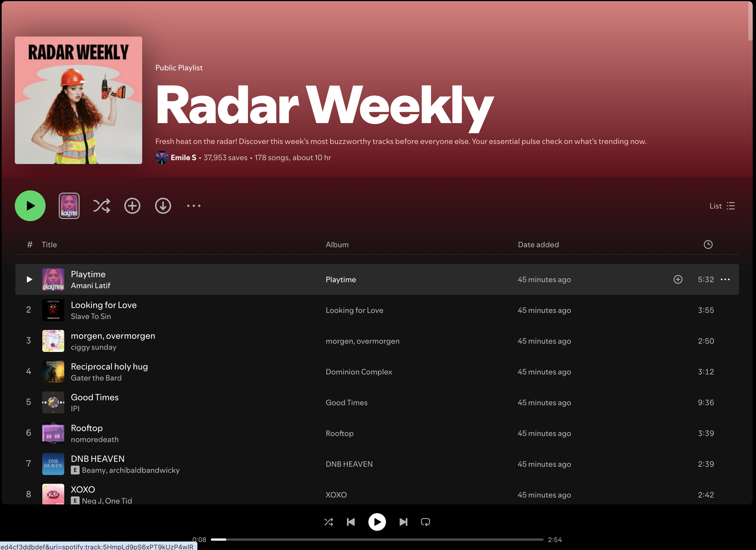The width and height of the screenshot is (756, 550).
Task: Add Playtime to Liked Songs
Action: (678, 279)
